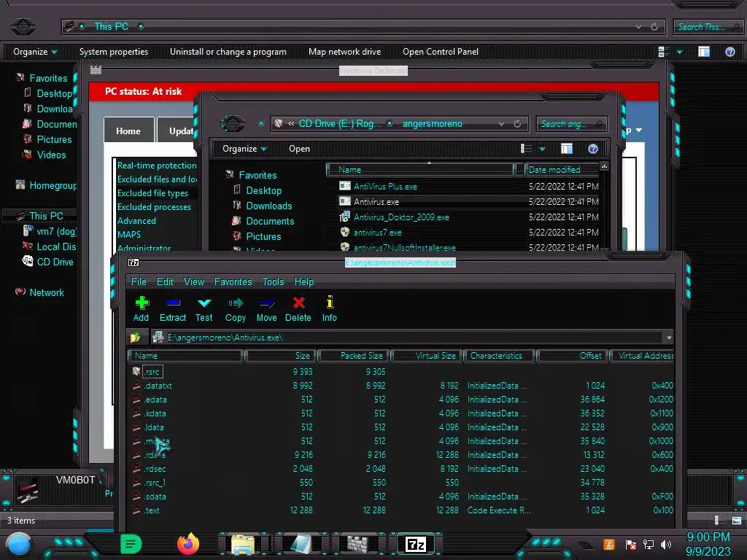
Task: Sort by Packed Size column in 7-Zip
Action: (354, 356)
